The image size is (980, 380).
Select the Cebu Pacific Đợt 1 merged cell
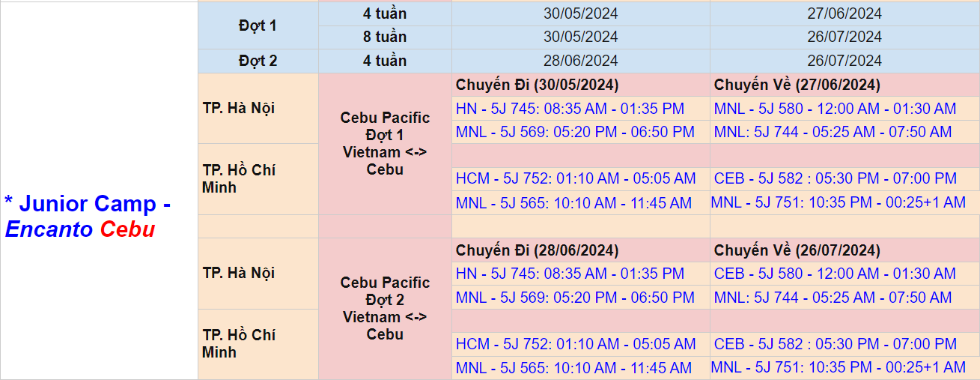pos(385,143)
